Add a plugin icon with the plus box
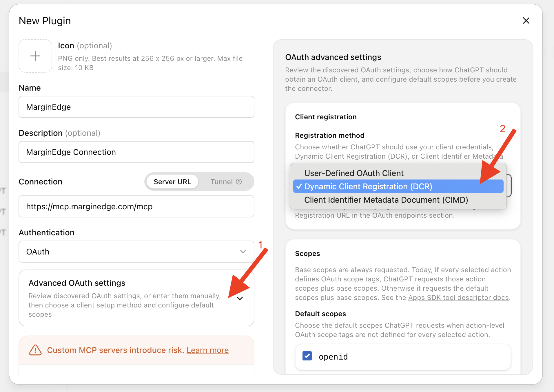 pyautogui.click(x=35, y=56)
